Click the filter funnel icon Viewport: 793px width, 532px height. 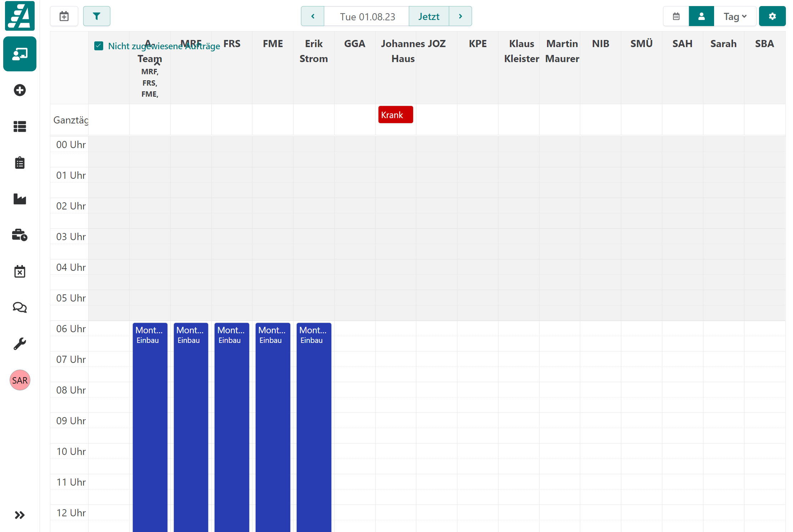click(x=96, y=16)
